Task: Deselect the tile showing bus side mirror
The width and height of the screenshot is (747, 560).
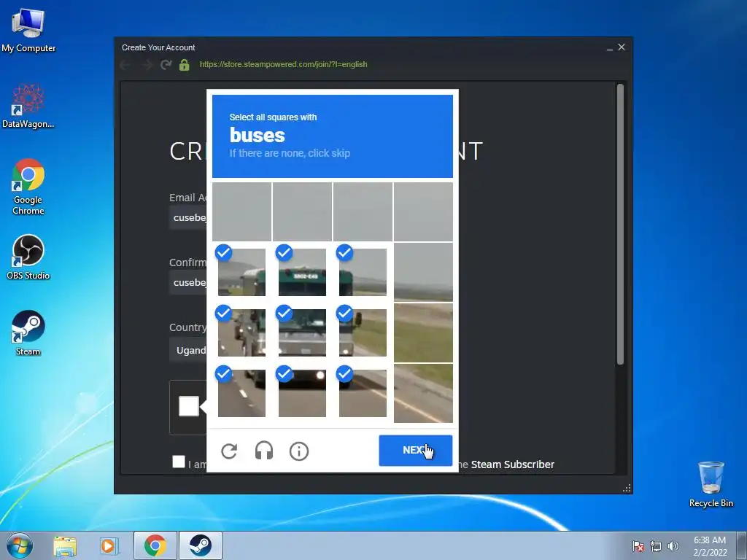Action: click(363, 332)
